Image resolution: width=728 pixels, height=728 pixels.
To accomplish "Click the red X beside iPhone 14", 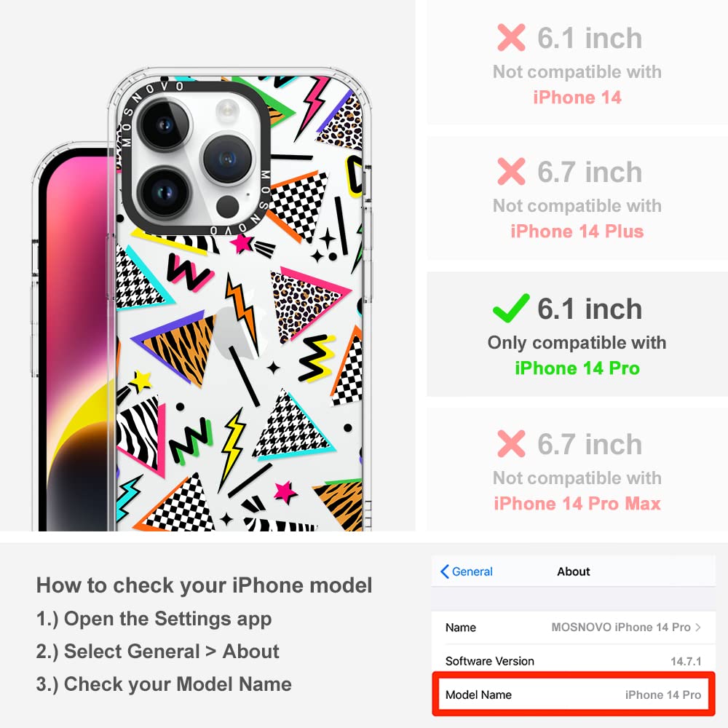I will click(x=511, y=37).
